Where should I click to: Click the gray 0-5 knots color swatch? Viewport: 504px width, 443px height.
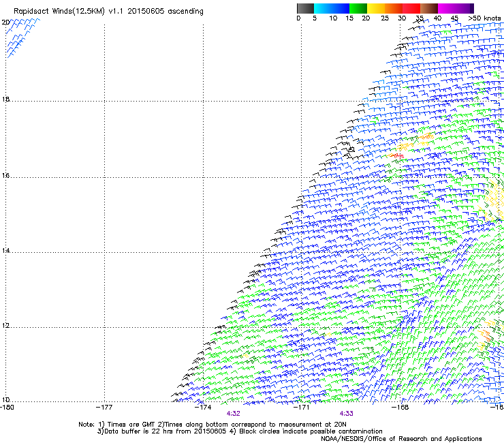(x=305, y=8)
